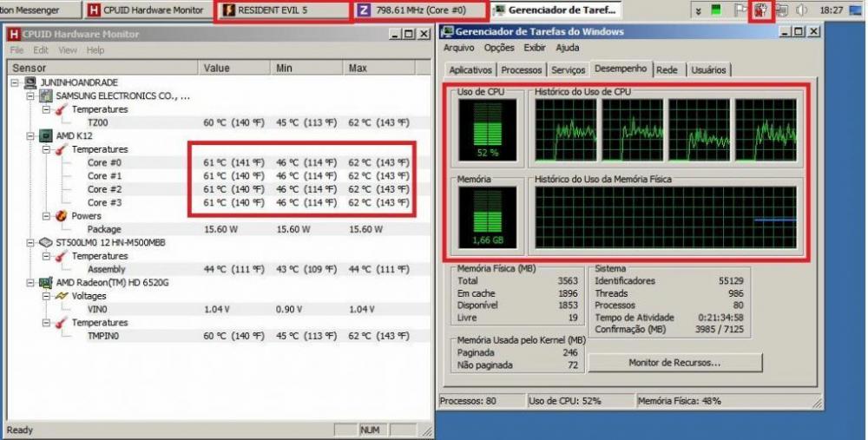Click the Value column header

click(x=234, y=68)
